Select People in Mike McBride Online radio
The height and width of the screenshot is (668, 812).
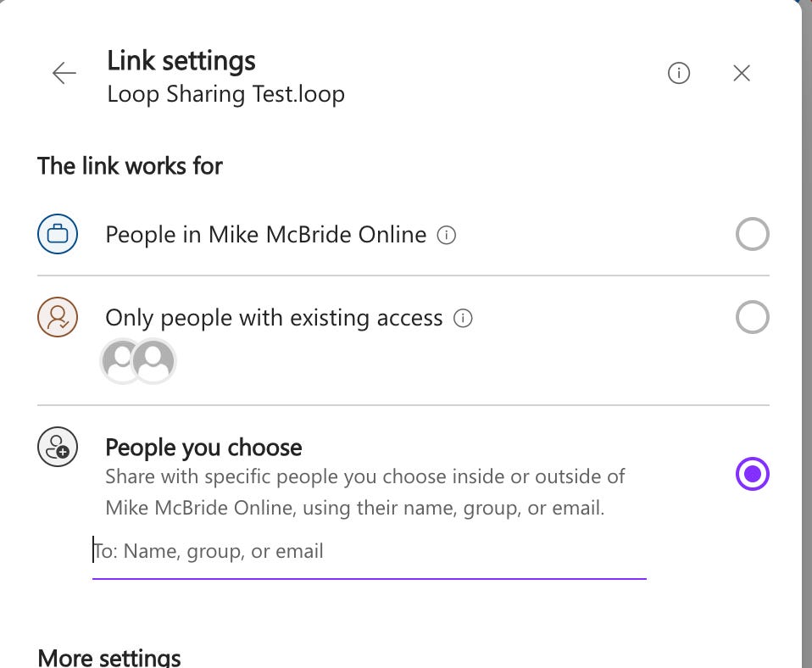click(x=752, y=234)
